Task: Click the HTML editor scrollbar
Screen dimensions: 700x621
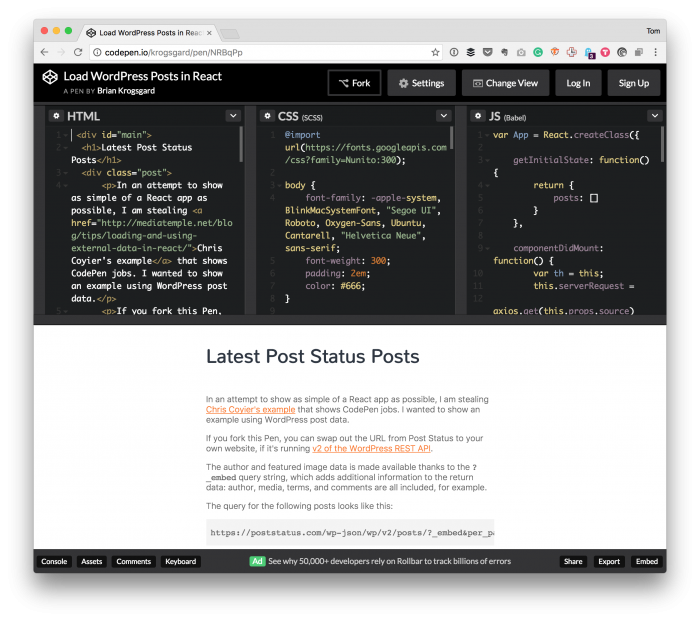Action: [242, 144]
